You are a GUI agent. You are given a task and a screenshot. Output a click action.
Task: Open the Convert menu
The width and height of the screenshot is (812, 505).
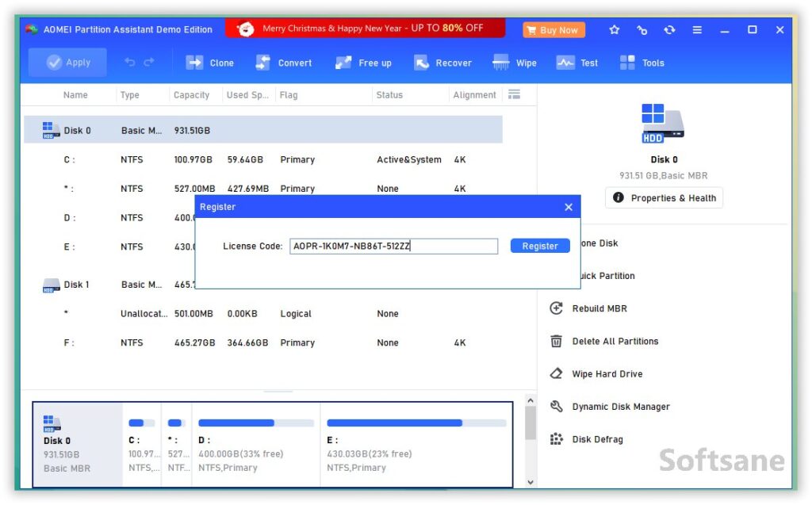pos(284,63)
